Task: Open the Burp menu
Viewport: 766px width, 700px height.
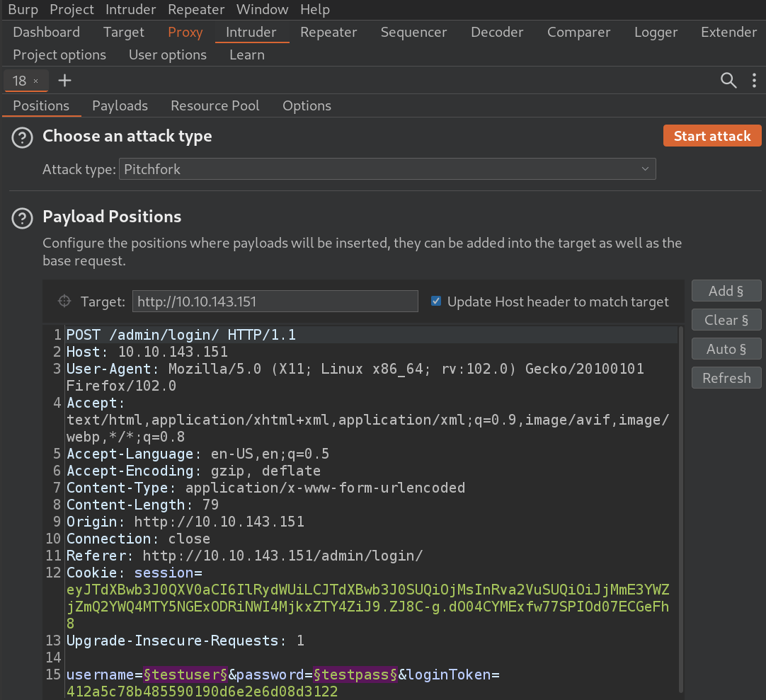Action: point(23,9)
